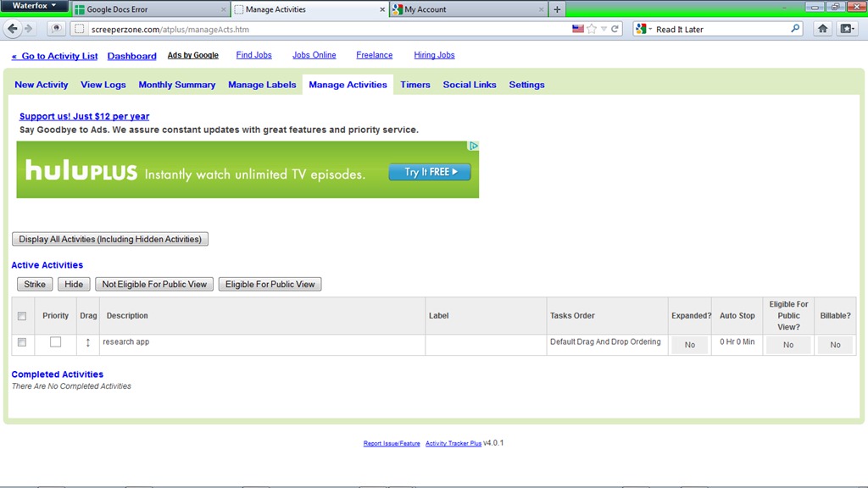Open the Freelance ad link
Viewport: 868px width, 488px height.
tap(374, 55)
